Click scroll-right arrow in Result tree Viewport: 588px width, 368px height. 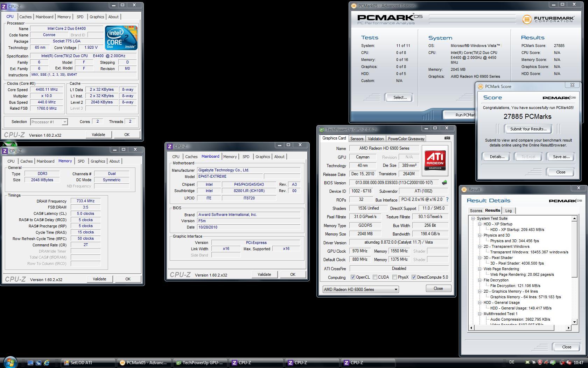568,328
